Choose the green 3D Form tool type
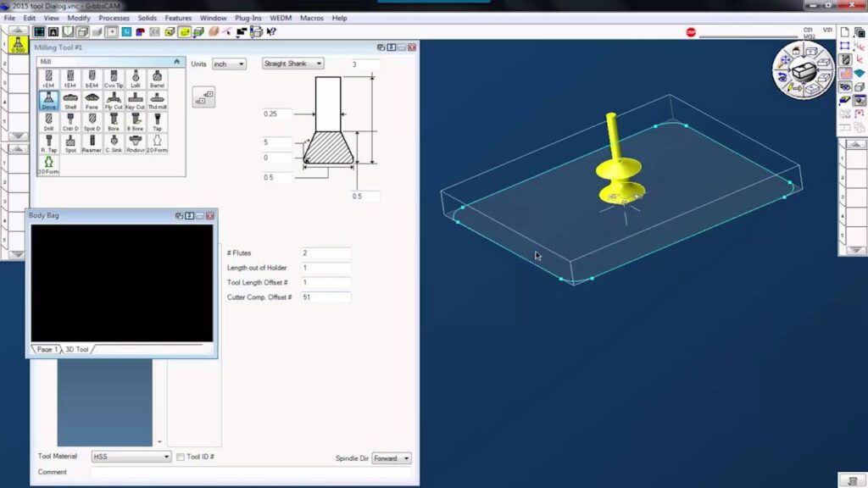 click(x=48, y=165)
